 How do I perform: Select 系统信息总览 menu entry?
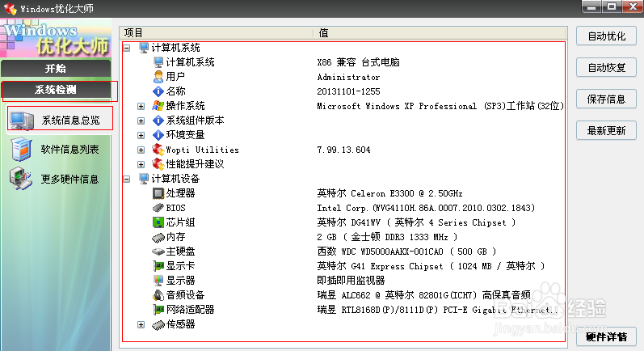click(x=60, y=119)
